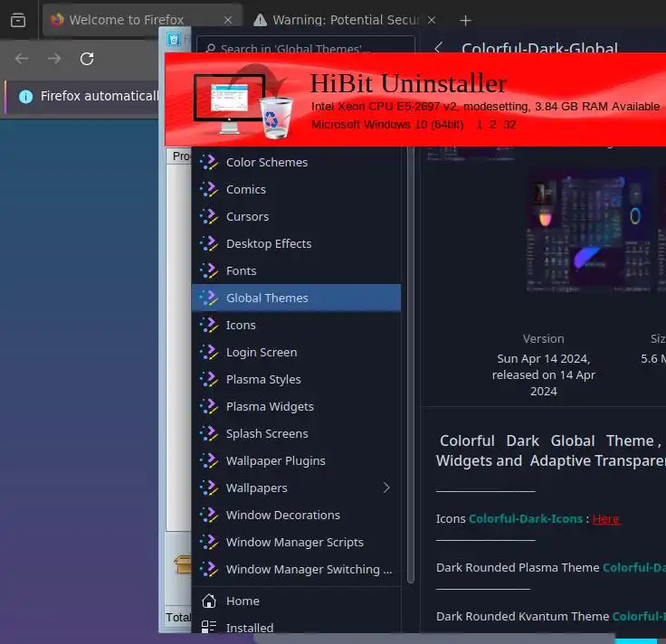Open the Installed list icon

[x=209, y=628]
